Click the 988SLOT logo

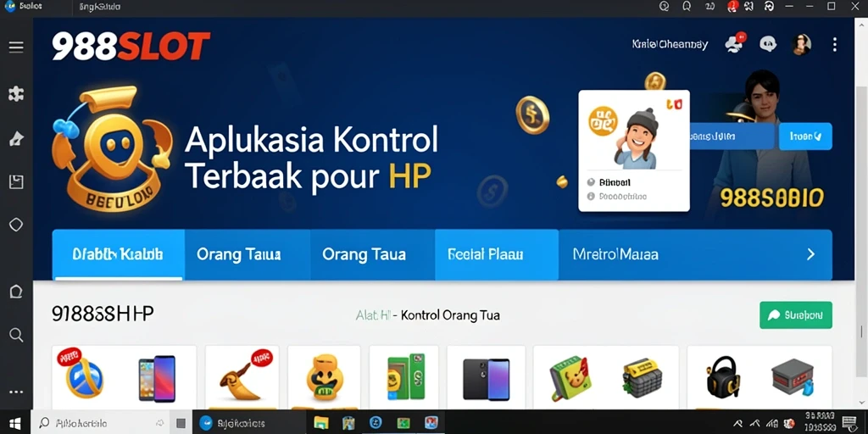click(131, 46)
